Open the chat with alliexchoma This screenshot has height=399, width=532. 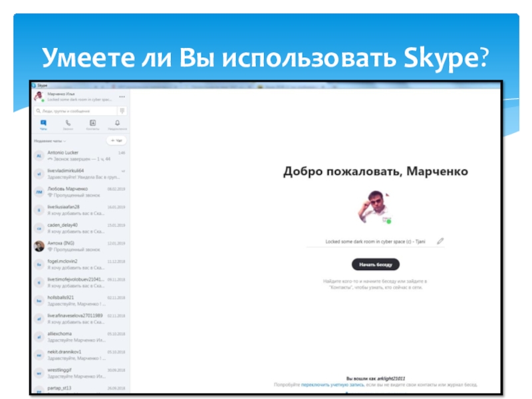pos(80,337)
